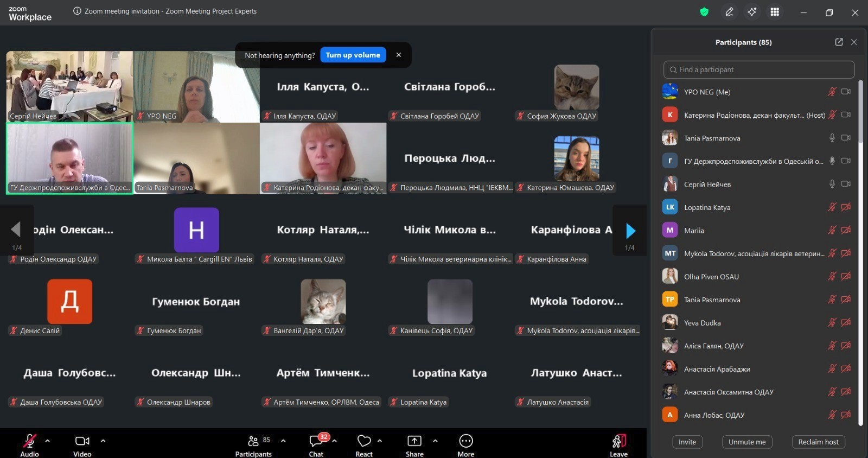Click the meeting info icon beside title
868x458 pixels.
tap(77, 11)
